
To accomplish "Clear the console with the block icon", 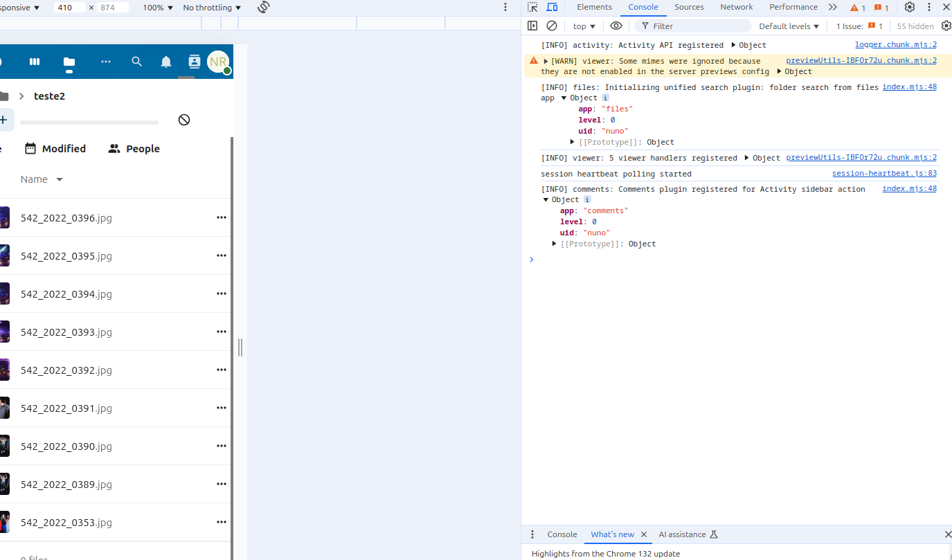I will point(552,26).
